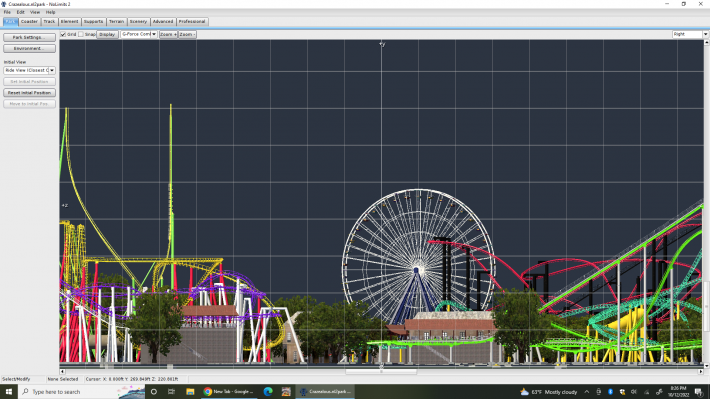
Task: Open the Windows Start menu
Action: tap(9, 392)
